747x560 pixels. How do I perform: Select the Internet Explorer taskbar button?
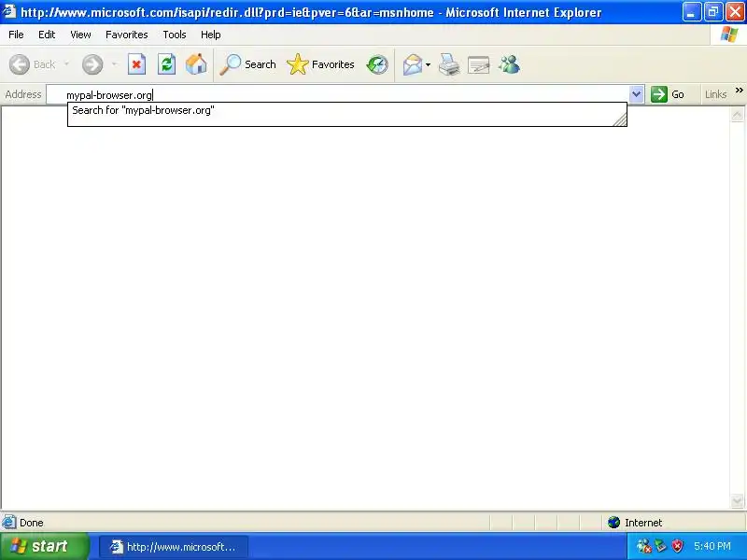tap(174, 547)
